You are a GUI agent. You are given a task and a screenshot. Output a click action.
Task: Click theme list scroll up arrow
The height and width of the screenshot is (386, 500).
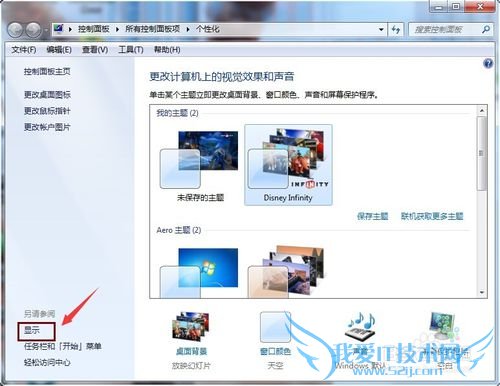point(482,110)
